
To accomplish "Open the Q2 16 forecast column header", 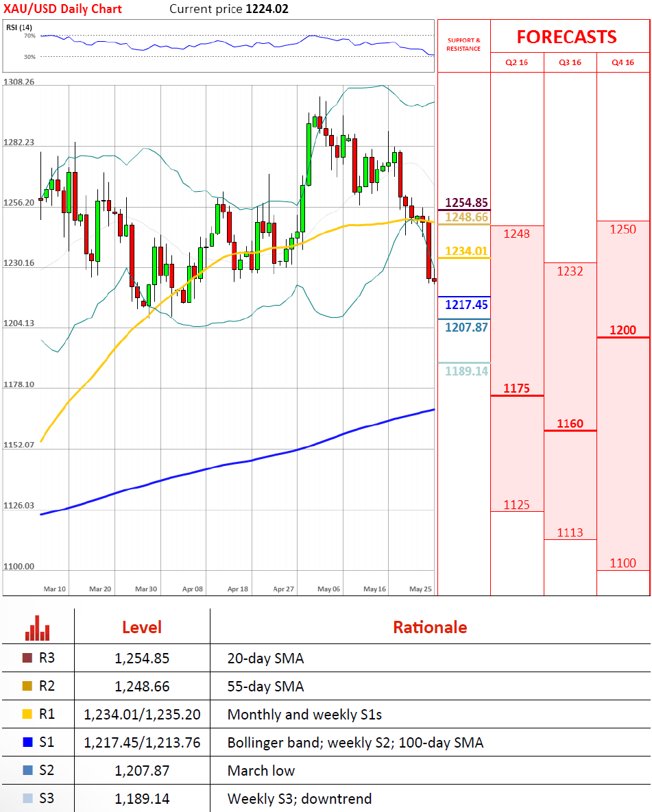I will 516,62.
